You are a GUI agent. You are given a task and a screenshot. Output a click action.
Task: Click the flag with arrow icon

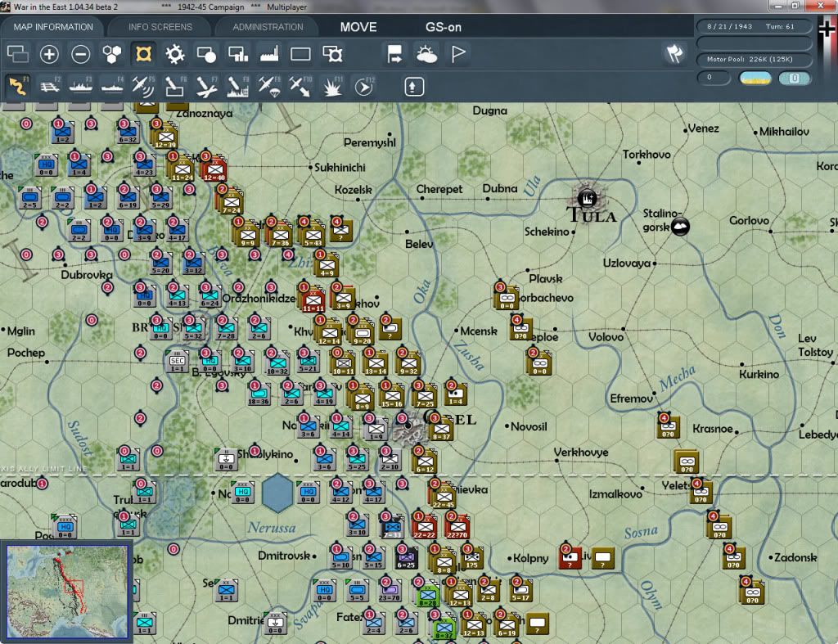click(x=394, y=54)
